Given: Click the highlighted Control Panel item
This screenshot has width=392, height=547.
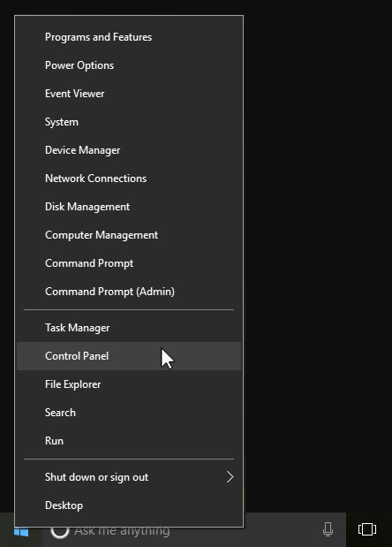Looking at the screenshot, I should [129, 356].
